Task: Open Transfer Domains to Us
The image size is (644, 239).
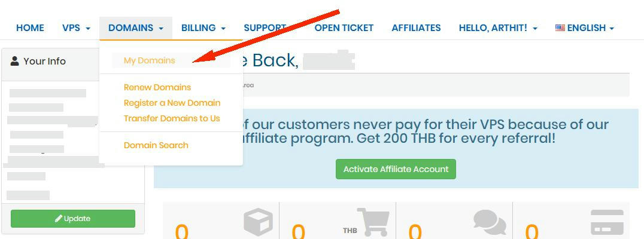Action: click(x=172, y=118)
